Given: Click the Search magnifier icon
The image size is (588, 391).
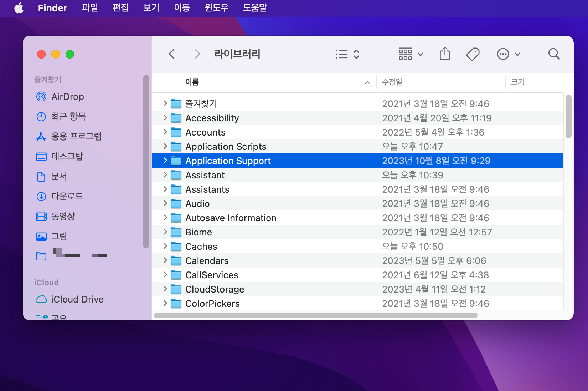Looking at the screenshot, I should tap(554, 54).
